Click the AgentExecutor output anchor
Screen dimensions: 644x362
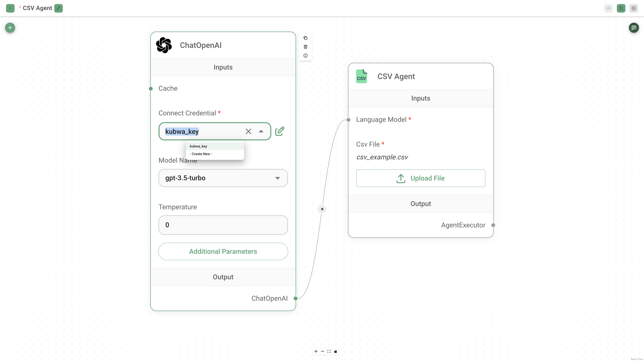tap(493, 225)
